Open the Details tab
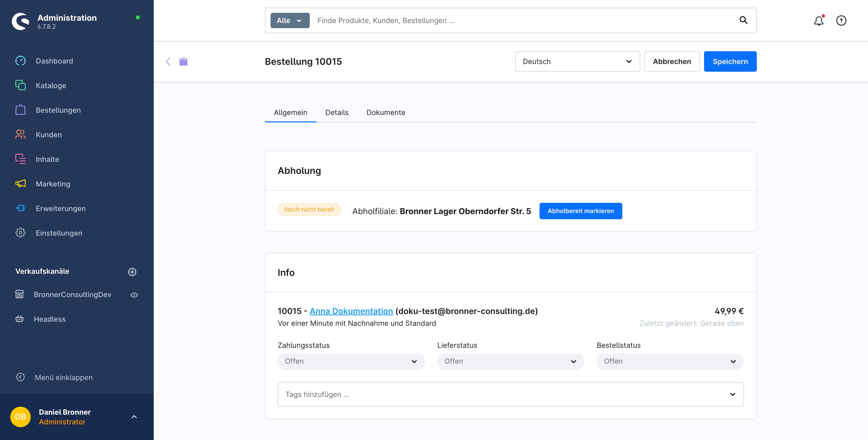This screenshot has width=868, height=440. pos(337,112)
